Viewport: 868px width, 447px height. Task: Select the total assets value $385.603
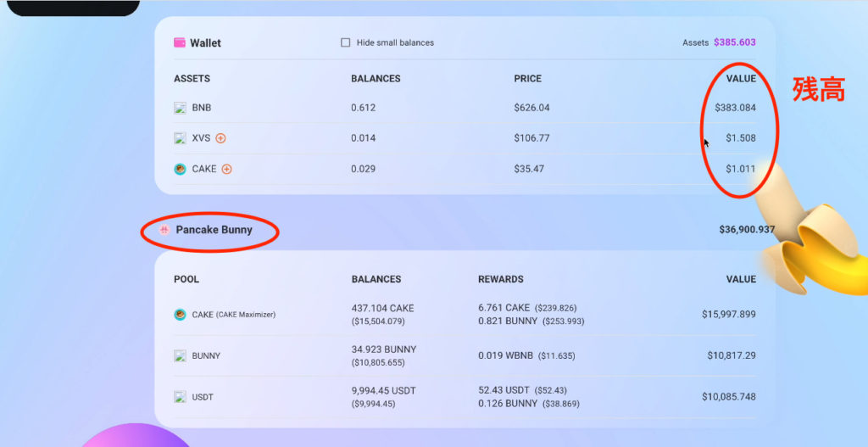point(735,42)
